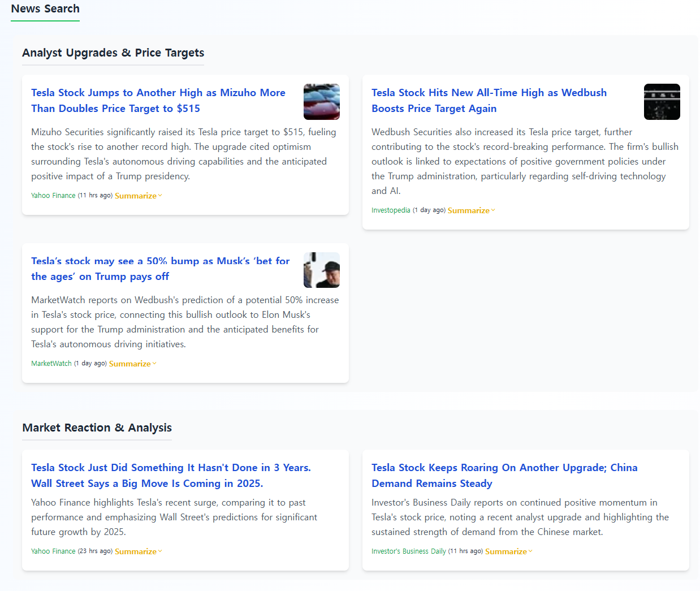The height and width of the screenshot is (591, 700).
Task: Open the Wedbush all-time high headline
Action: pyautogui.click(x=489, y=101)
